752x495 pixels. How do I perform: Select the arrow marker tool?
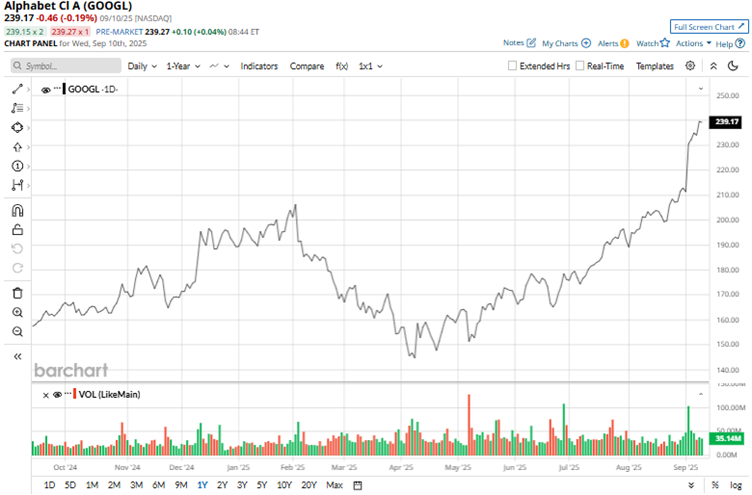tap(17, 147)
